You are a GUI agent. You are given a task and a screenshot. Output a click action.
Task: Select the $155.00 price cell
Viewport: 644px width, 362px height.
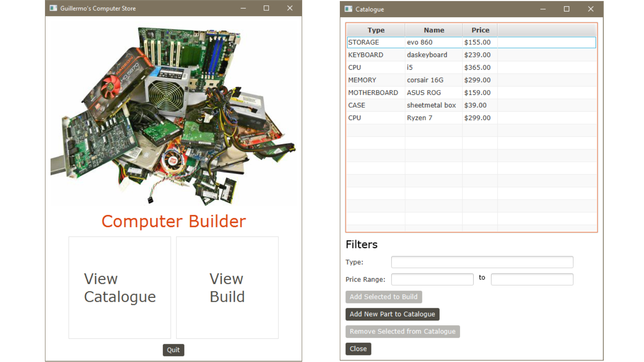point(480,42)
